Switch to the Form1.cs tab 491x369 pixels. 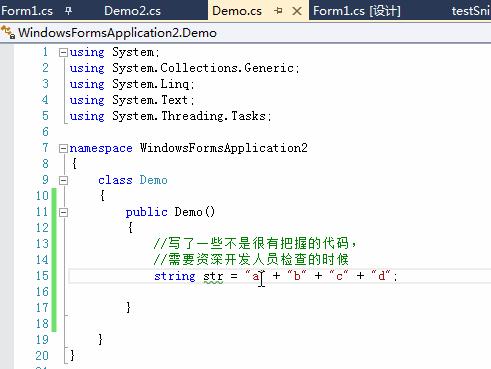pos(27,11)
